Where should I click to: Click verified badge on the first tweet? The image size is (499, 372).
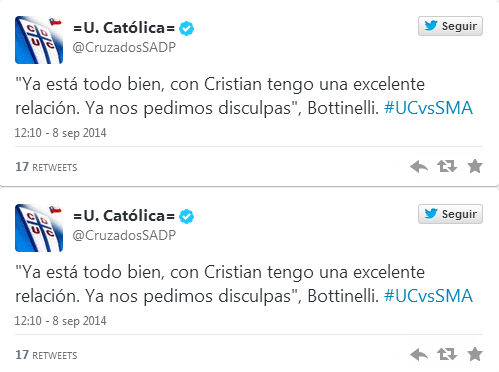point(186,28)
